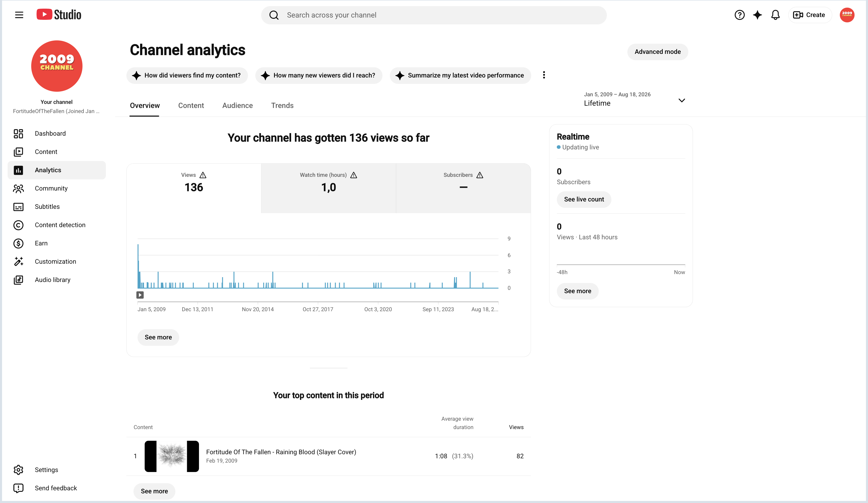Image resolution: width=868 pixels, height=503 pixels.
Task: Select the Views metric card
Action: click(194, 188)
